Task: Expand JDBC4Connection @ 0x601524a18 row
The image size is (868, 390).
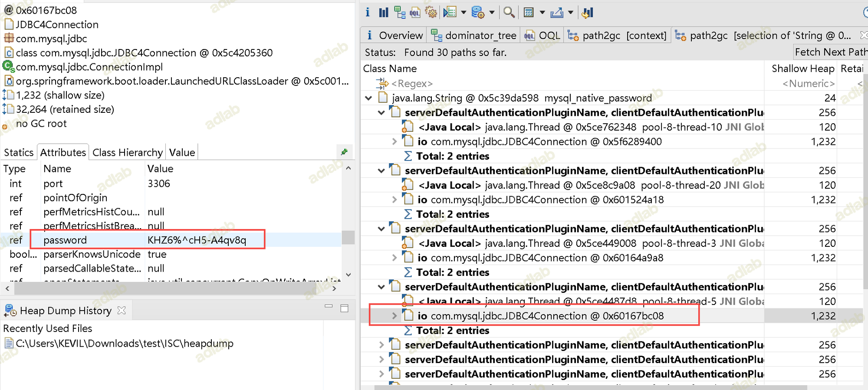Action: 394,200
